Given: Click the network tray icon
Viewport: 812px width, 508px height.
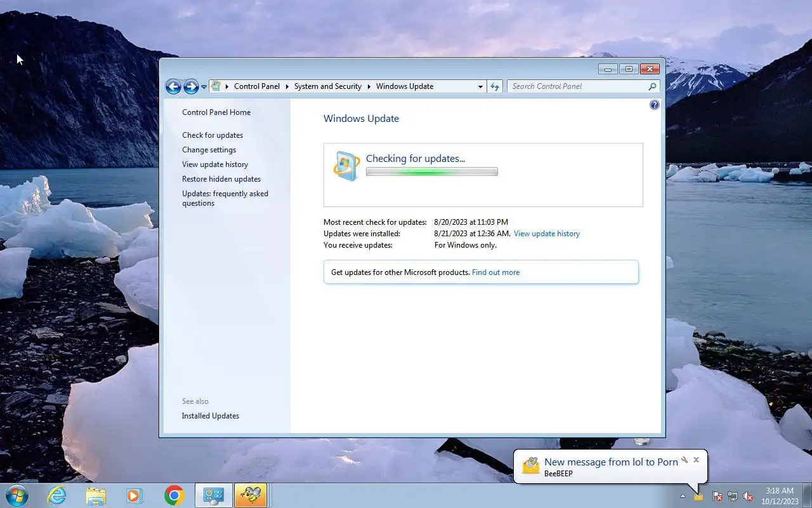Looking at the screenshot, I should [733, 496].
